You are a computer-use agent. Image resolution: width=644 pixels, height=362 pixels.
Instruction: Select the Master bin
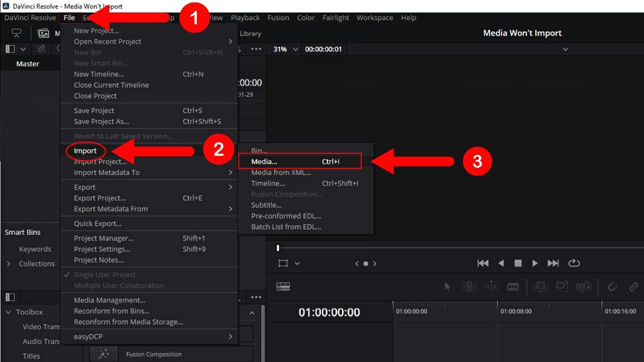click(x=28, y=64)
